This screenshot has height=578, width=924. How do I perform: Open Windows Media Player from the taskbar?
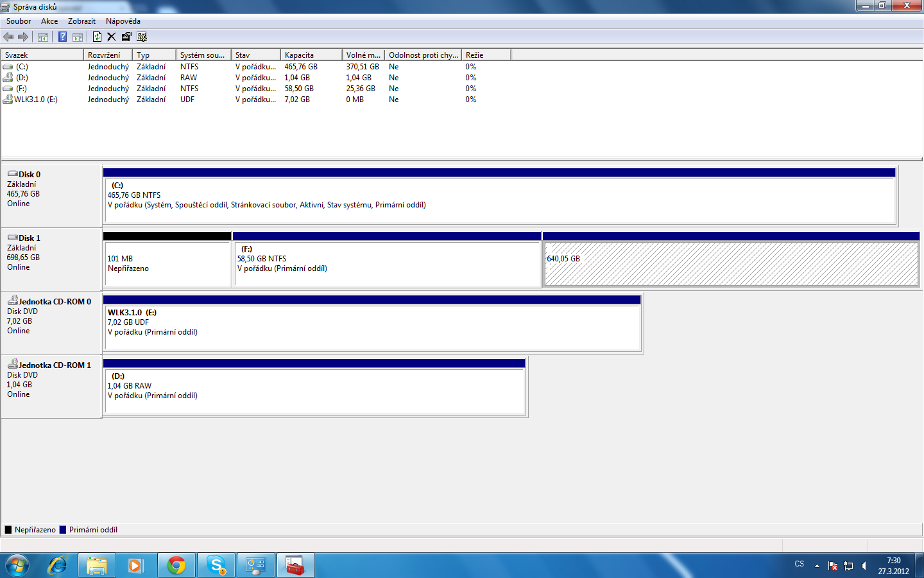[135, 565]
